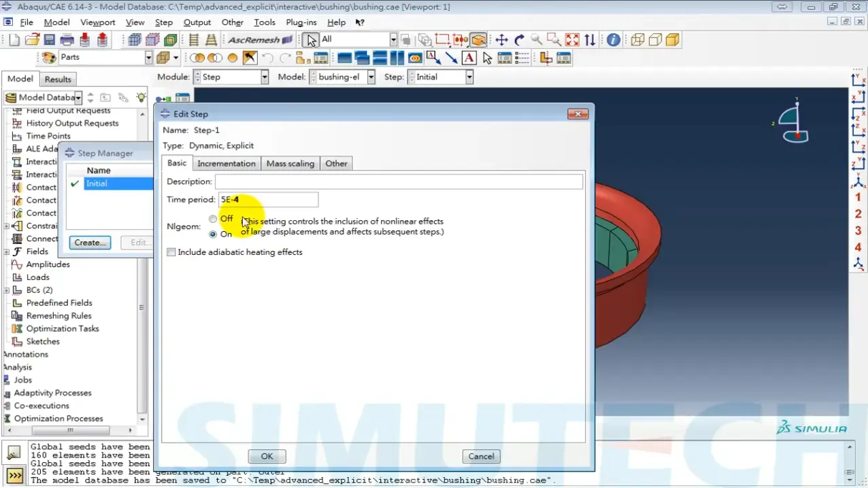Click the color code palette icon
The height and width of the screenshot is (488, 868).
tap(49, 58)
